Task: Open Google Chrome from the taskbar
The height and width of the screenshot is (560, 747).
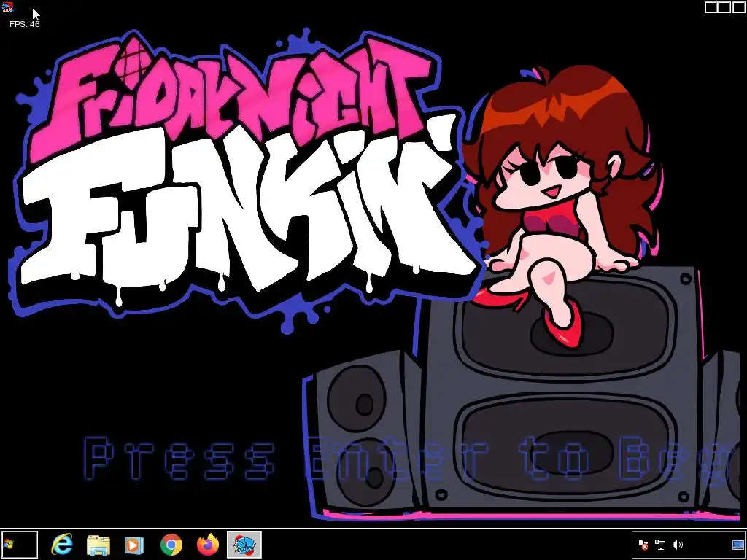Action: [x=171, y=545]
